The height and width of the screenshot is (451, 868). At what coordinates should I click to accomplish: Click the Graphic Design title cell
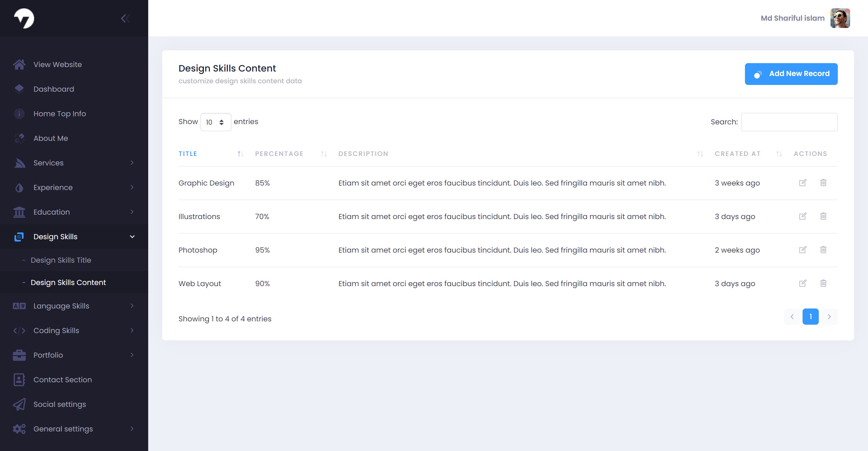click(206, 183)
